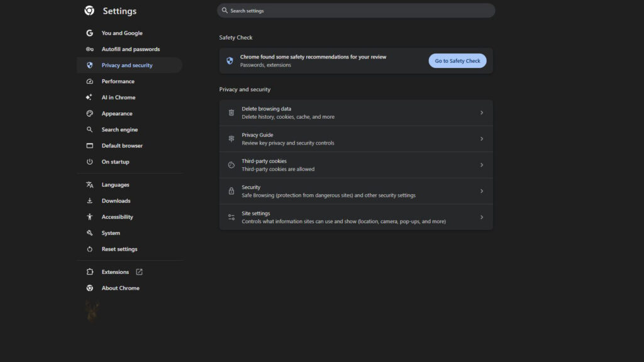The image size is (644, 362).
Task: Open Delete browsing data row
Action: (356, 112)
